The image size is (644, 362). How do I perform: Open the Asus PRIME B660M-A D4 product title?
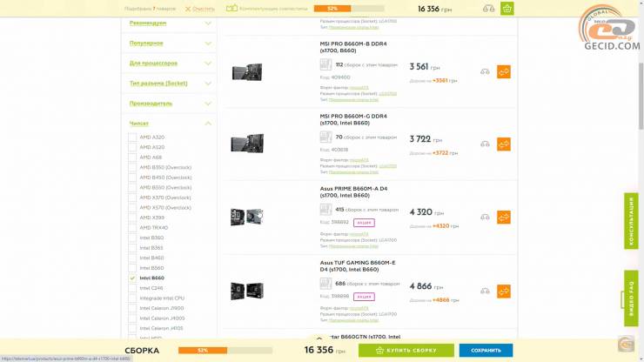click(x=353, y=192)
